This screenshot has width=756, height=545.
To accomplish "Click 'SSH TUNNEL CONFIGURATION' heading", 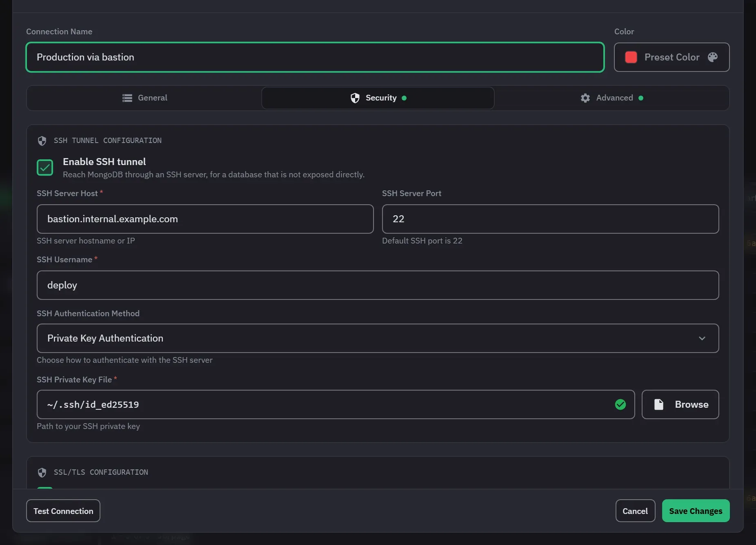I will (x=108, y=141).
